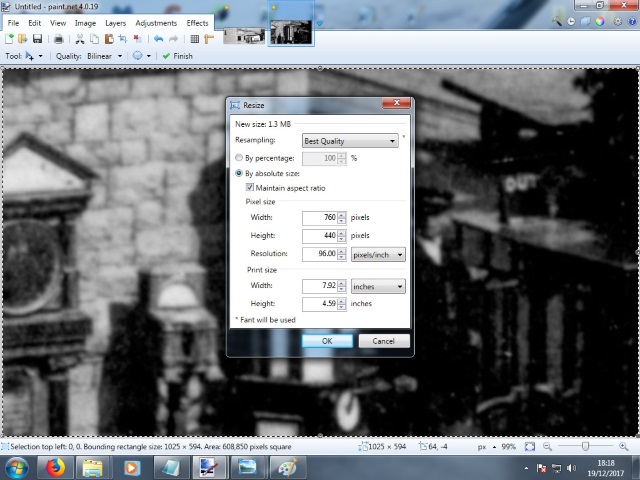This screenshot has width=640, height=480.
Task: Open the Tools window hammer icon
Action: click(x=557, y=21)
